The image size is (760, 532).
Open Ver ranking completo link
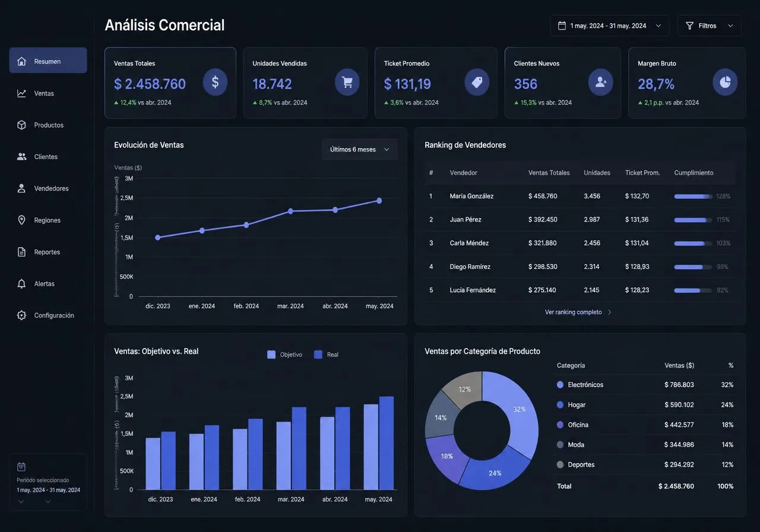pyautogui.click(x=574, y=312)
